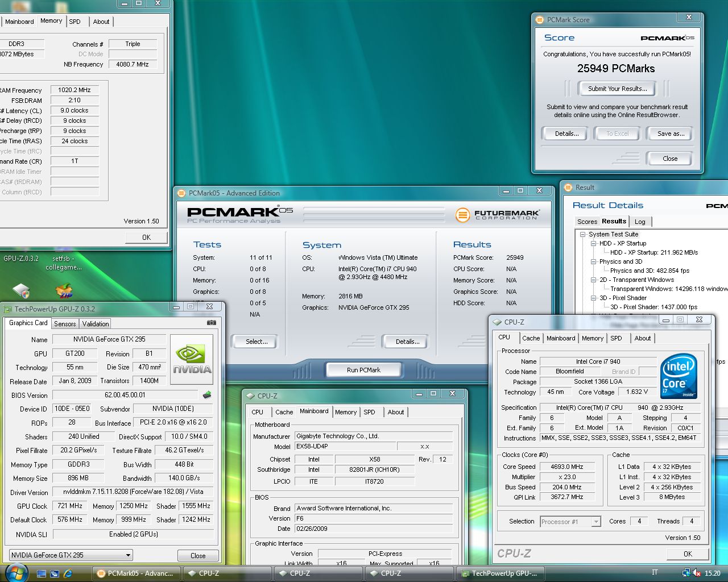
Task: Collapse the Physics and 3D node
Action: click(593, 261)
